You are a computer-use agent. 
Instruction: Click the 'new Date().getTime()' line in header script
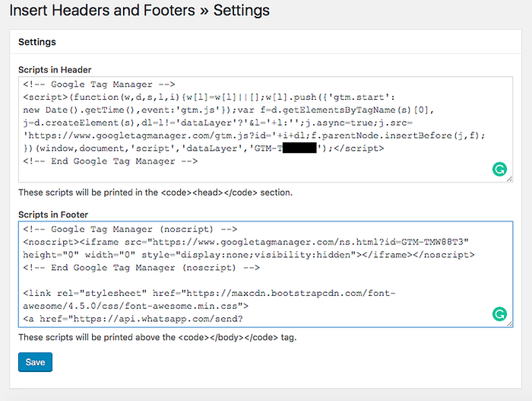click(x=228, y=110)
